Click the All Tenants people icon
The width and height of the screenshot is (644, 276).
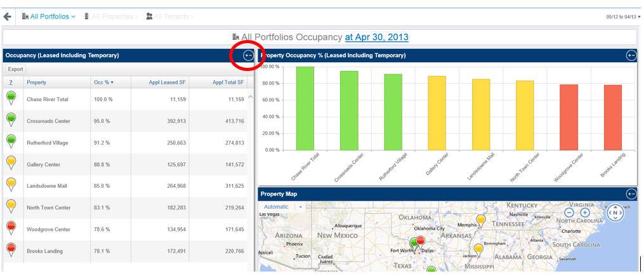[x=150, y=17]
